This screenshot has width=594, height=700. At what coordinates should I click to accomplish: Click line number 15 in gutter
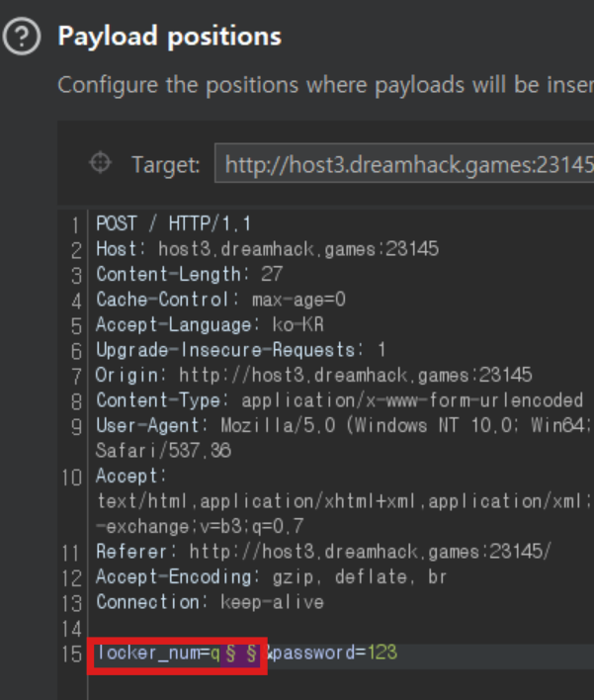point(71,655)
